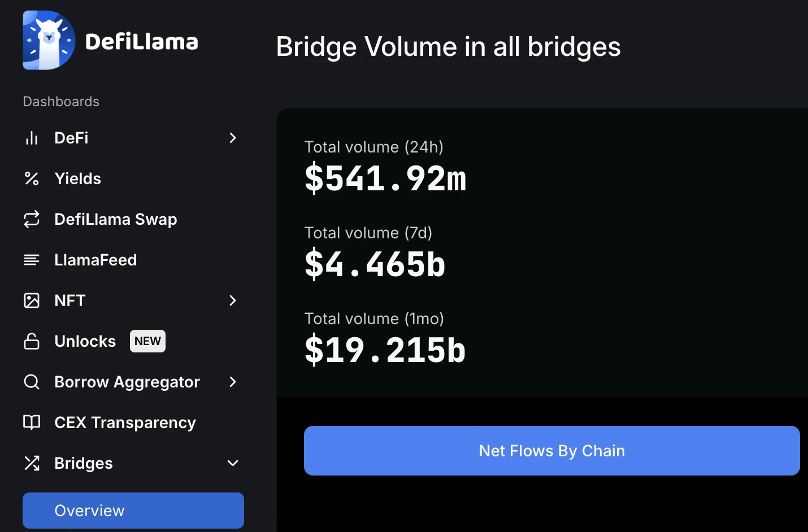Expand the Borrow Aggregator chevron
Screen dimensions: 808x532
(x=232, y=382)
